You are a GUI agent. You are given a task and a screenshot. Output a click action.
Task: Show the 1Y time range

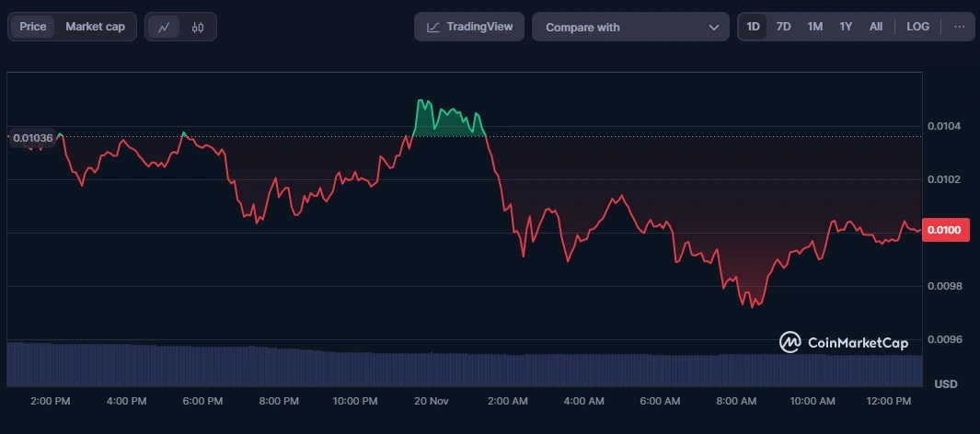tap(845, 27)
